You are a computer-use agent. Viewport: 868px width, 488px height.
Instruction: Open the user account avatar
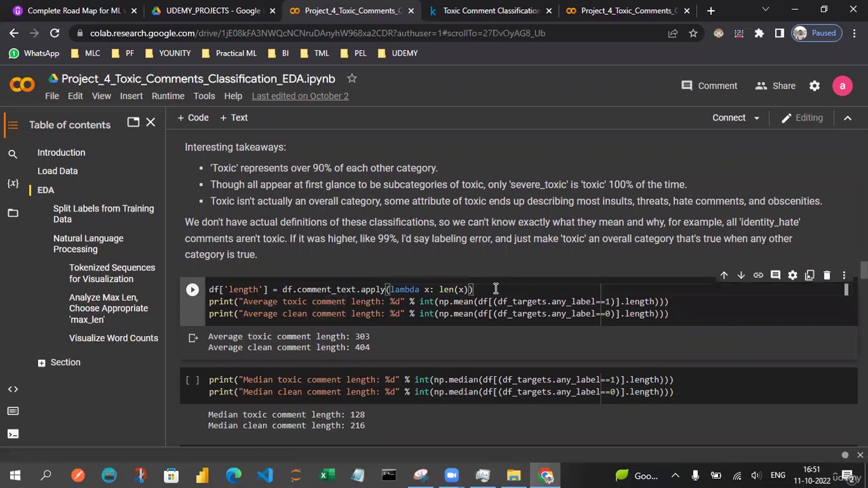click(842, 86)
